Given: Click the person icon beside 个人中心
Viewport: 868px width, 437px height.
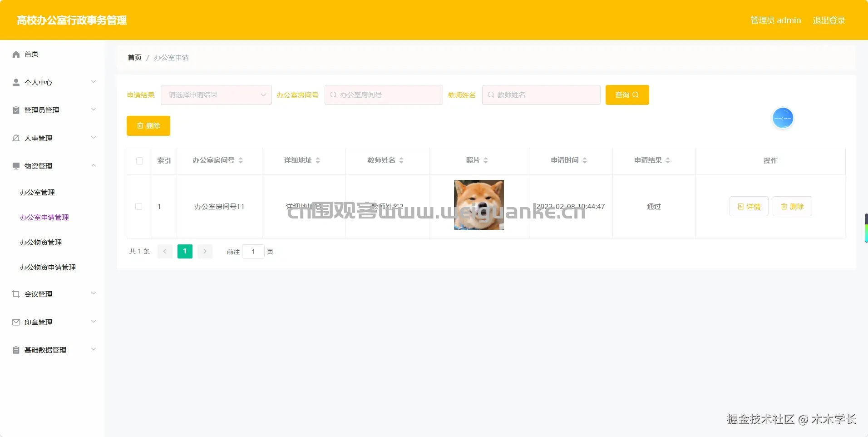Looking at the screenshot, I should pos(16,82).
